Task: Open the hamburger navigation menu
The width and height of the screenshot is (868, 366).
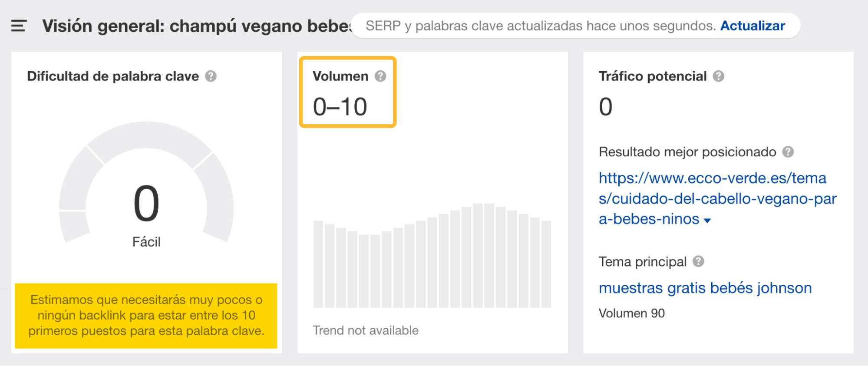Action: click(x=18, y=26)
